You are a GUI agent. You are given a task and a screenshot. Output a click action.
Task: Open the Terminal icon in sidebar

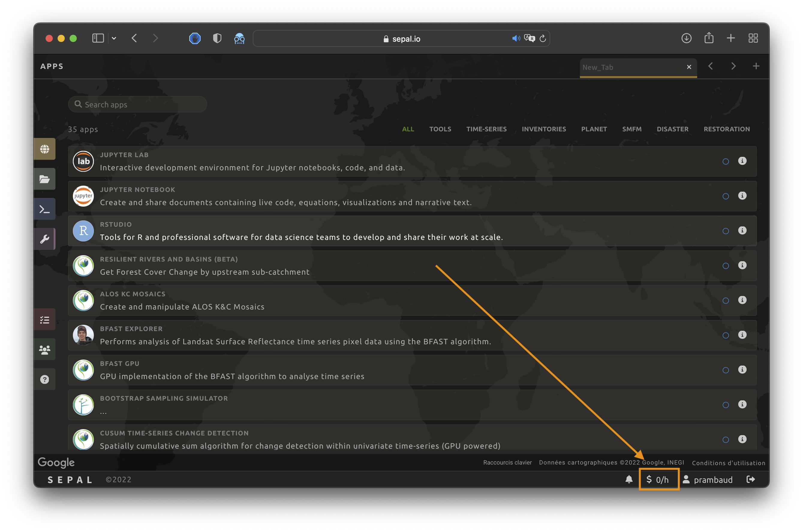click(x=44, y=209)
